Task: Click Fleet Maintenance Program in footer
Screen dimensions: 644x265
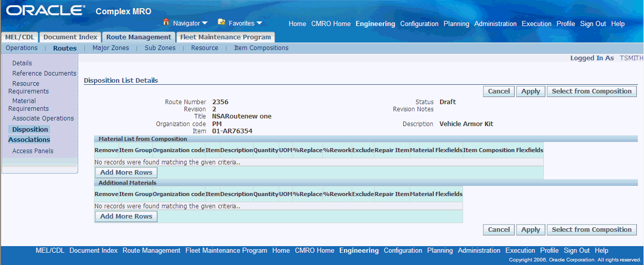Action: [226, 251]
